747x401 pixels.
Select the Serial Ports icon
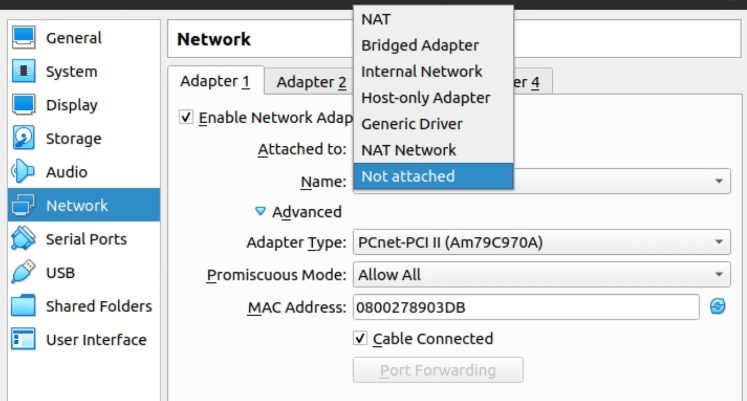point(23,239)
